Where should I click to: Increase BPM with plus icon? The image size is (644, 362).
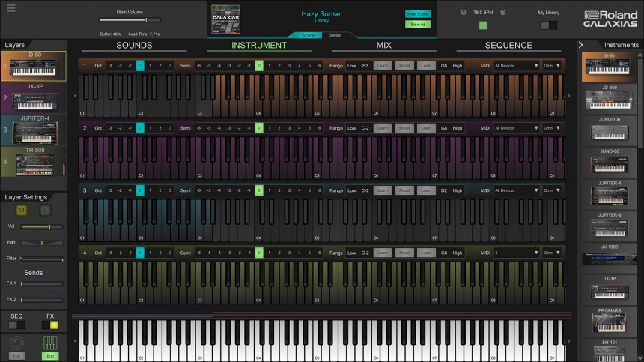point(503,13)
